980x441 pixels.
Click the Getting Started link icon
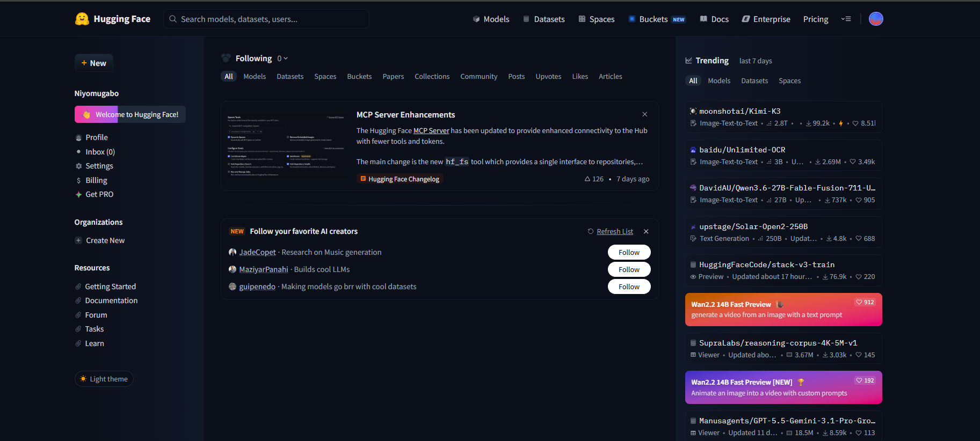pos(78,286)
